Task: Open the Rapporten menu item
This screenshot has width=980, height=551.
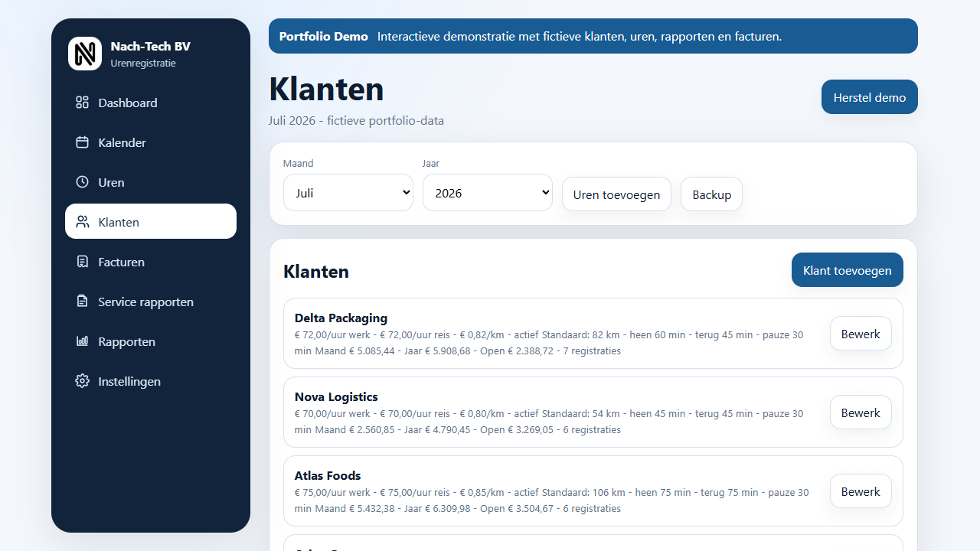Action: [151, 341]
